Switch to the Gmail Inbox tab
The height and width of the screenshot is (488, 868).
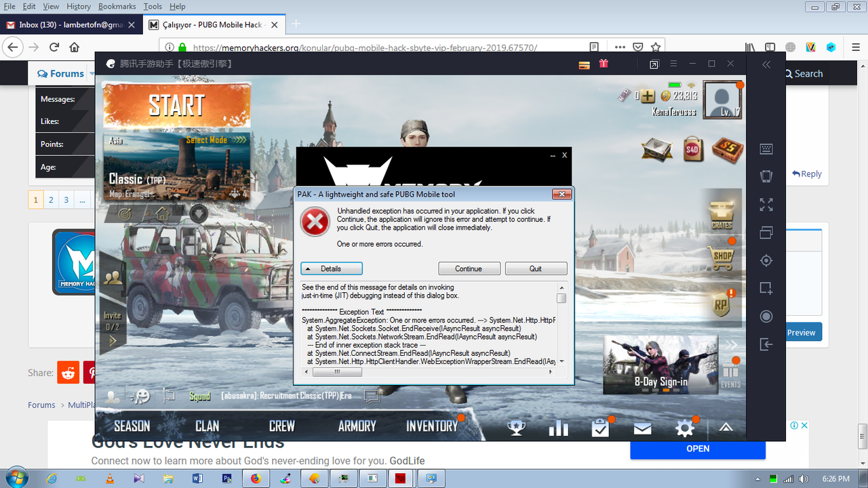[71, 24]
